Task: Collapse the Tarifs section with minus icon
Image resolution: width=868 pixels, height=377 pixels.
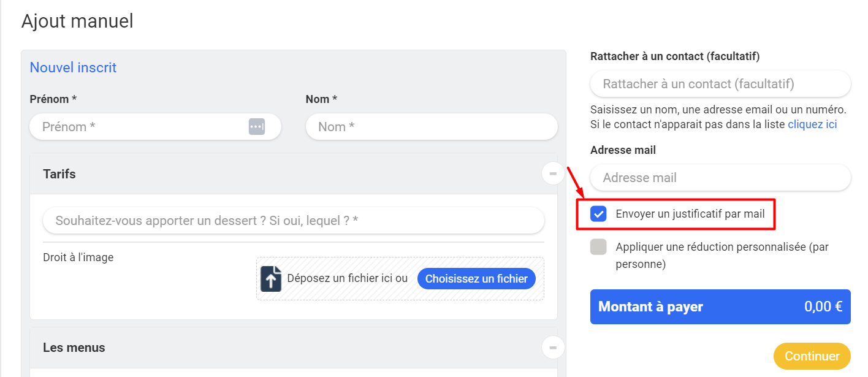Action: coord(553,174)
